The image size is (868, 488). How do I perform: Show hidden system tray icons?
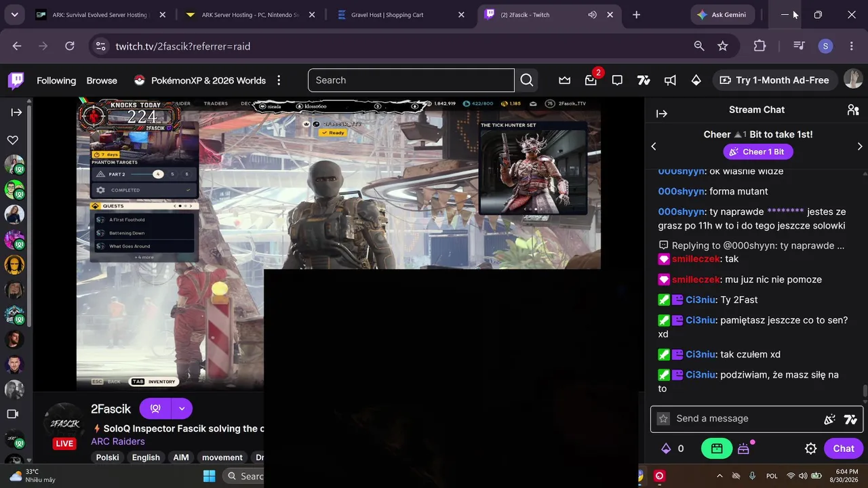[719, 476]
